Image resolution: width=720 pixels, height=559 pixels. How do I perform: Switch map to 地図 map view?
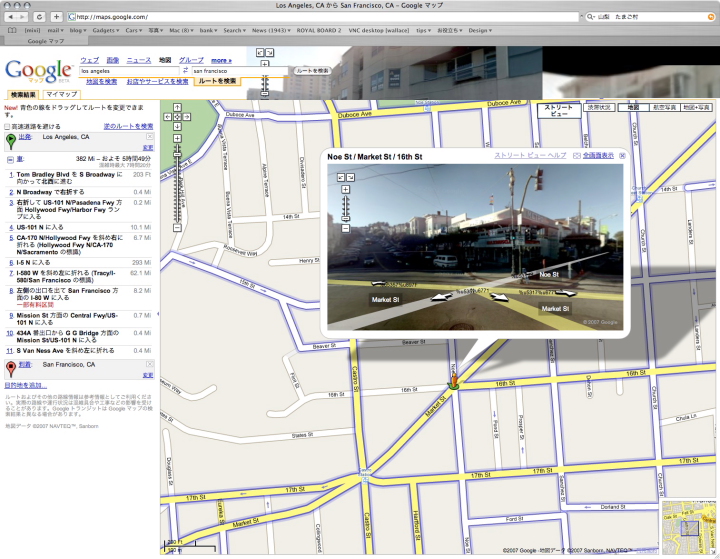(633, 107)
